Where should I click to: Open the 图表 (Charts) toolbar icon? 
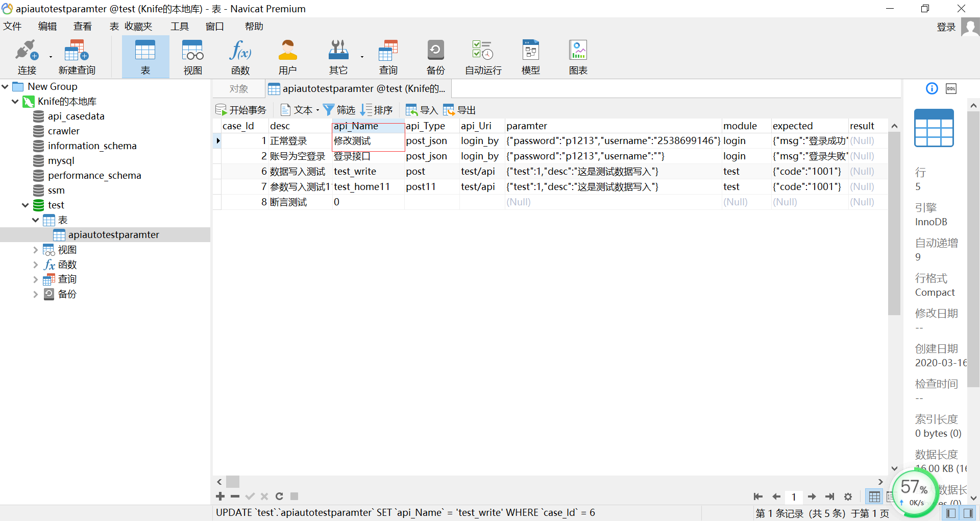(x=578, y=57)
